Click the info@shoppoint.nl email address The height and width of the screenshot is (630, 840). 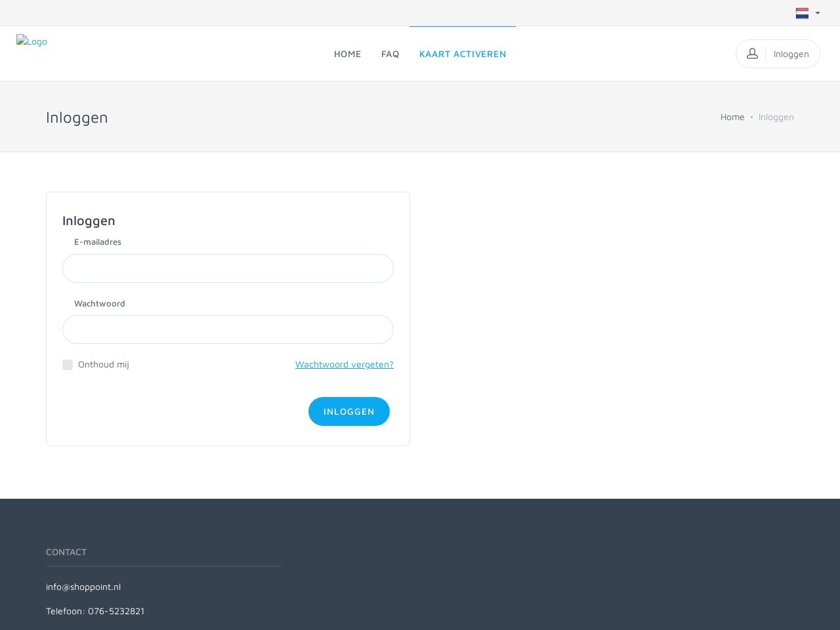point(83,587)
